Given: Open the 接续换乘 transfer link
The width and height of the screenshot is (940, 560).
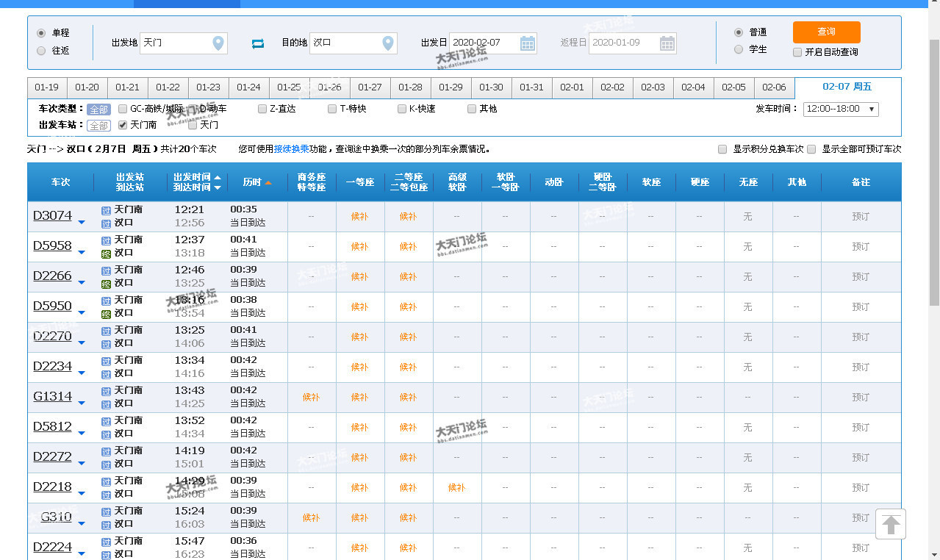Looking at the screenshot, I should click(x=292, y=149).
